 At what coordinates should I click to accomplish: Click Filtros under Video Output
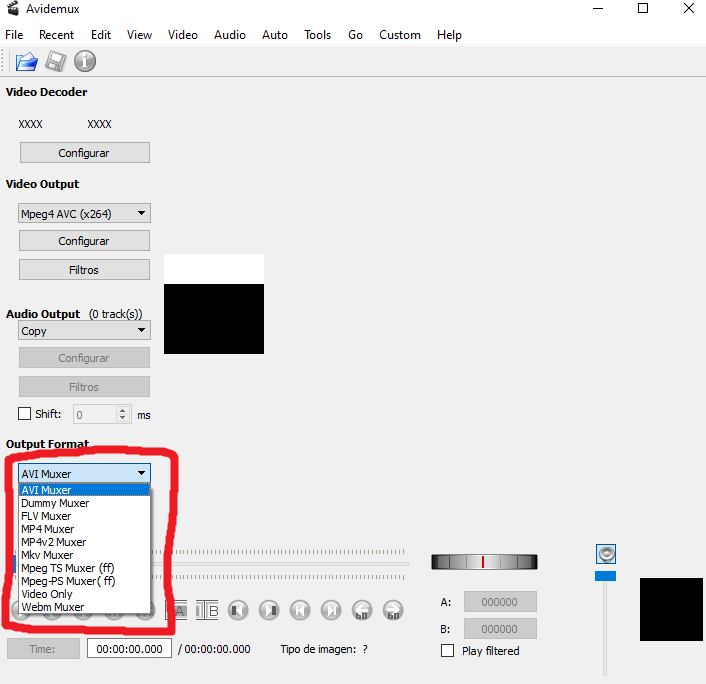click(x=84, y=269)
